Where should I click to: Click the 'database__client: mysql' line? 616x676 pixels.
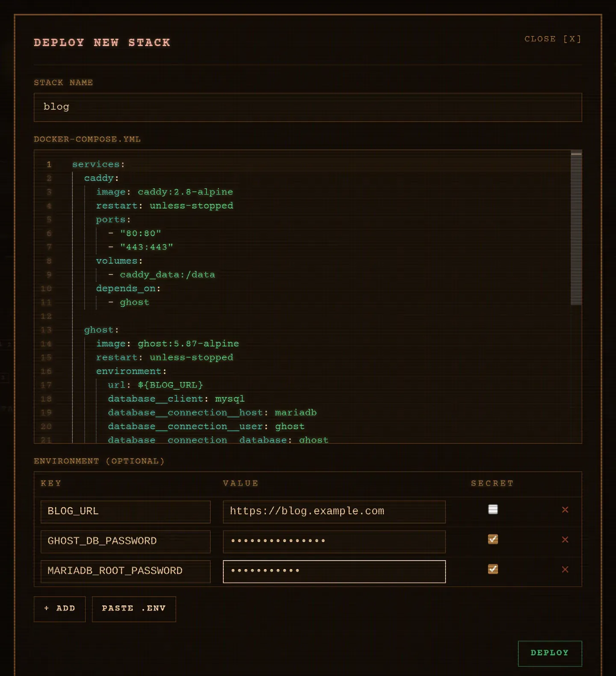pyautogui.click(x=176, y=399)
